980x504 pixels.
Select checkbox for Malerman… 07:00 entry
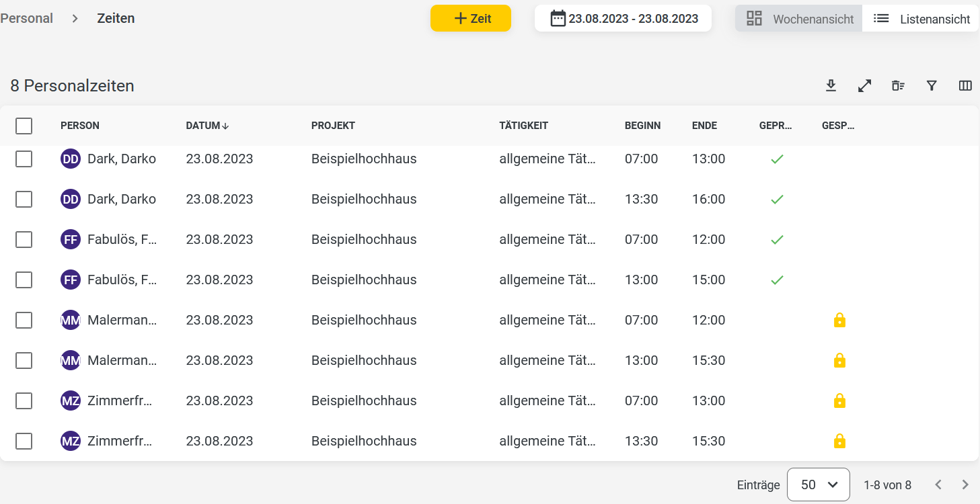[24, 321]
